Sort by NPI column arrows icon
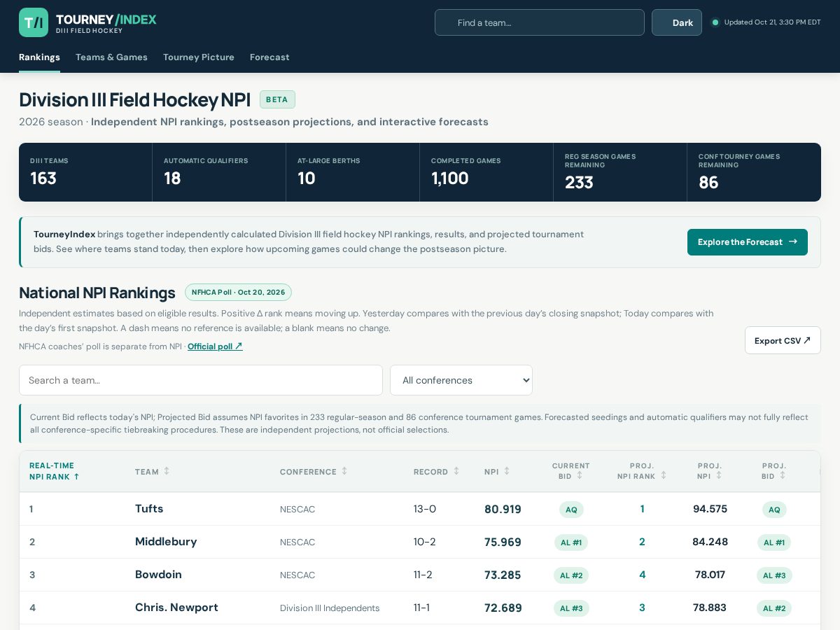 pyautogui.click(x=507, y=471)
